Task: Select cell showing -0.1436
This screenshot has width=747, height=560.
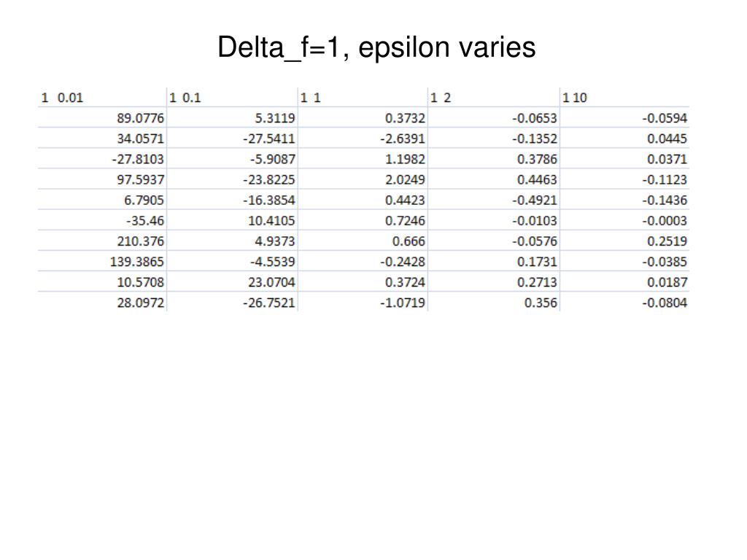Action: click(624, 200)
